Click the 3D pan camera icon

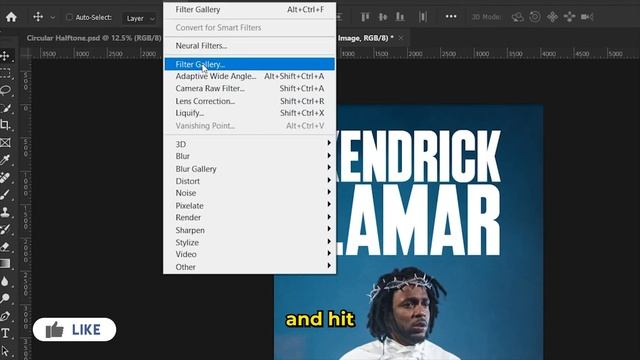pyautogui.click(x=552, y=17)
